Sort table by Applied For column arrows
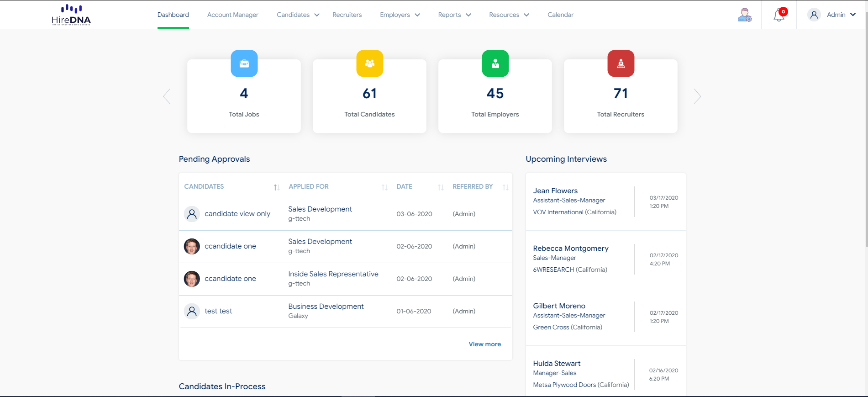 pyautogui.click(x=384, y=187)
